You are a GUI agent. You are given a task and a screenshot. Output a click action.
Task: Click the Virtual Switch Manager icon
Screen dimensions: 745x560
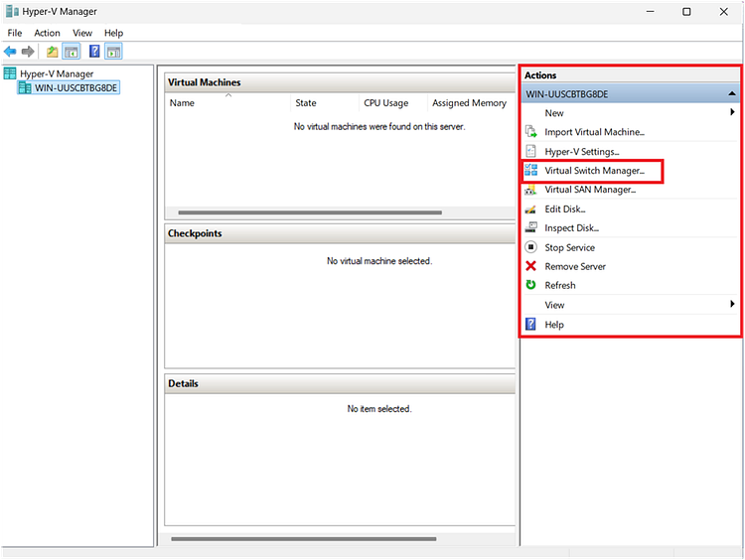tap(530, 170)
